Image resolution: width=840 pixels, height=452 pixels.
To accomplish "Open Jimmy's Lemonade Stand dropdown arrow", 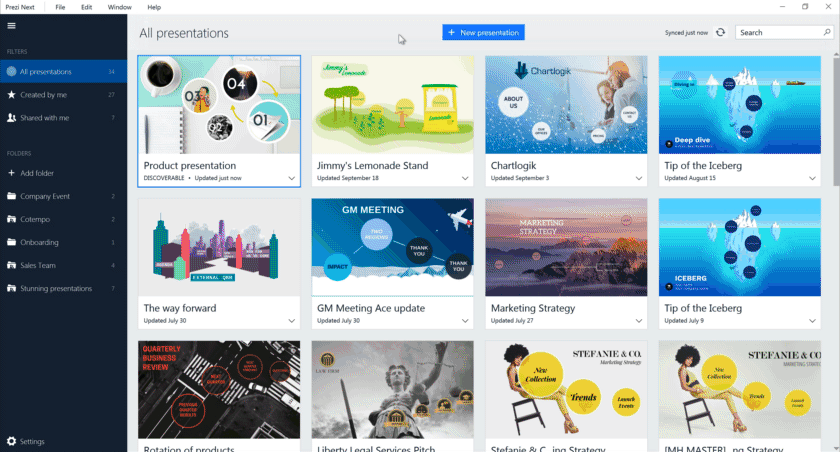I will click(x=465, y=178).
